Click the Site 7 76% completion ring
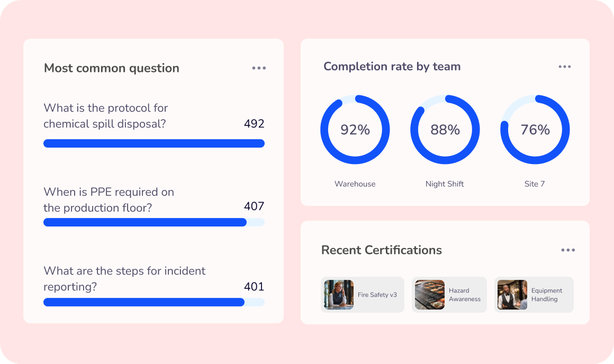614x364 pixels. coord(535,130)
